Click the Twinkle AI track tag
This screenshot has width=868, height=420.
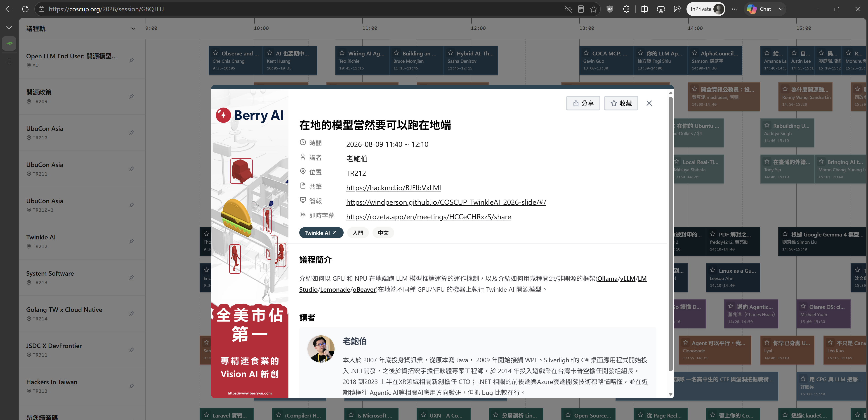(321, 233)
